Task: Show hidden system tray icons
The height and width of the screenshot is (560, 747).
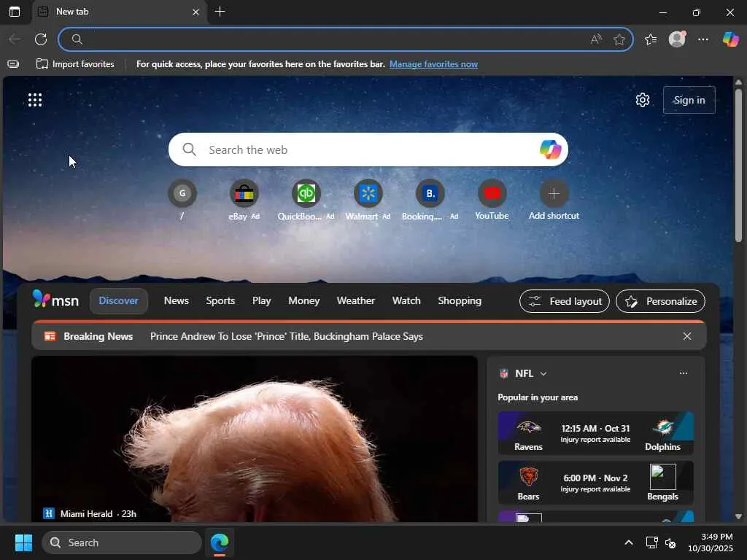Action: point(629,542)
